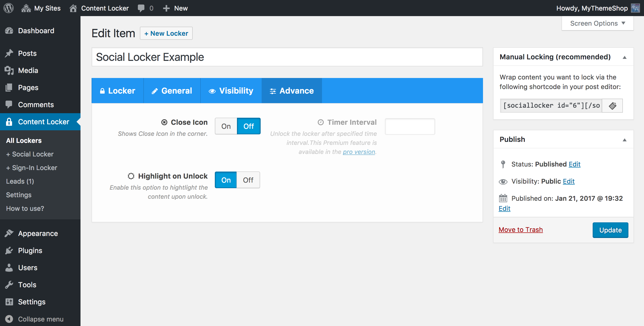644x326 pixels.
Task: Expand the Screen Options dropdown
Action: coord(597,23)
